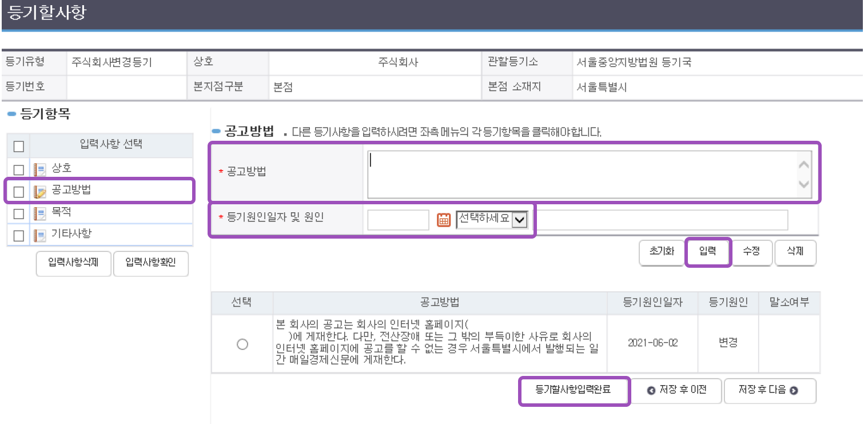
Task: Open the 선택하세요 dropdown
Action: (492, 219)
